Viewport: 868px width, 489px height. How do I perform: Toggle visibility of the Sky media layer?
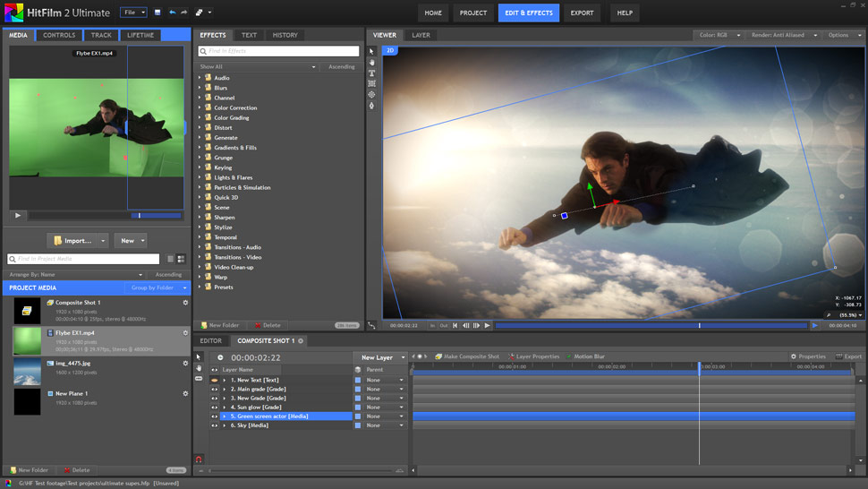[x=215, y=425]
